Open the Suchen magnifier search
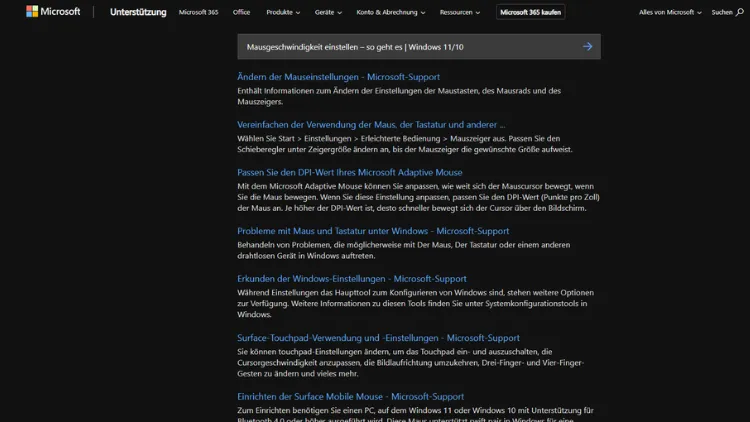 [728, 12]
